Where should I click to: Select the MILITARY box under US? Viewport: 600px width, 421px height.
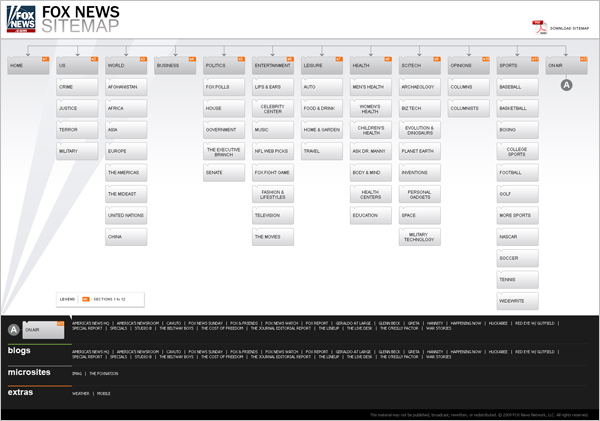point(77,151)
